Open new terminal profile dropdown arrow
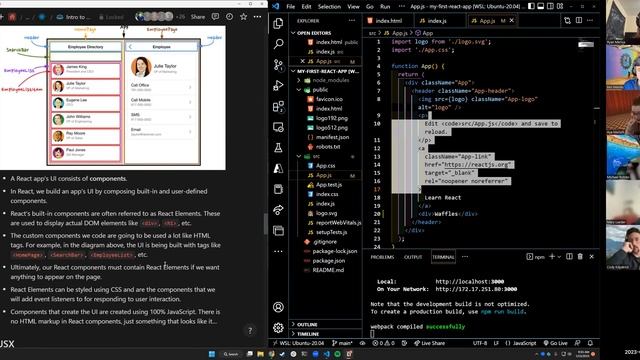The image size is (640, 360). click(x=559, y=257)
